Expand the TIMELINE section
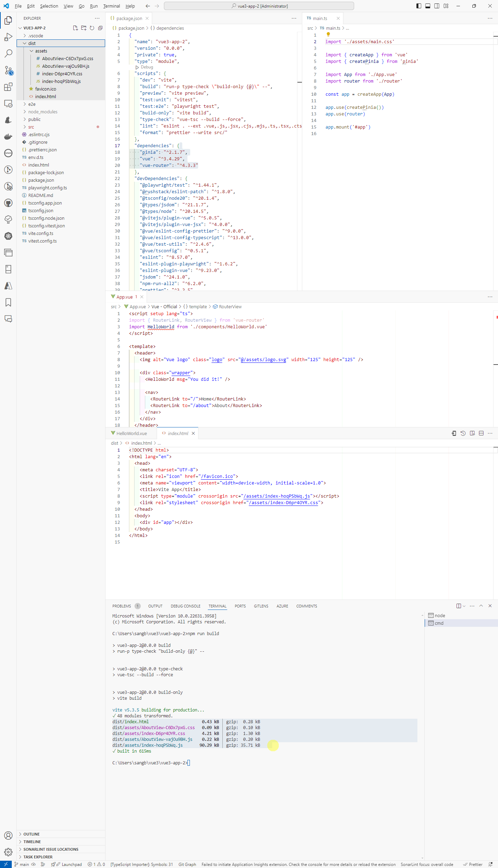This screenshot has height=868, width=498. pyautogui.click(x=61, y=842)
